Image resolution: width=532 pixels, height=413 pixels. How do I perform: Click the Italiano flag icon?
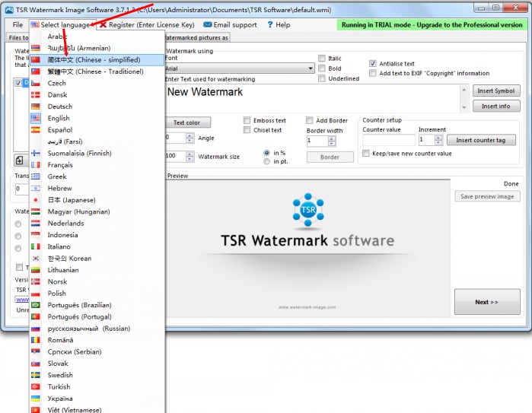(36, 246)
